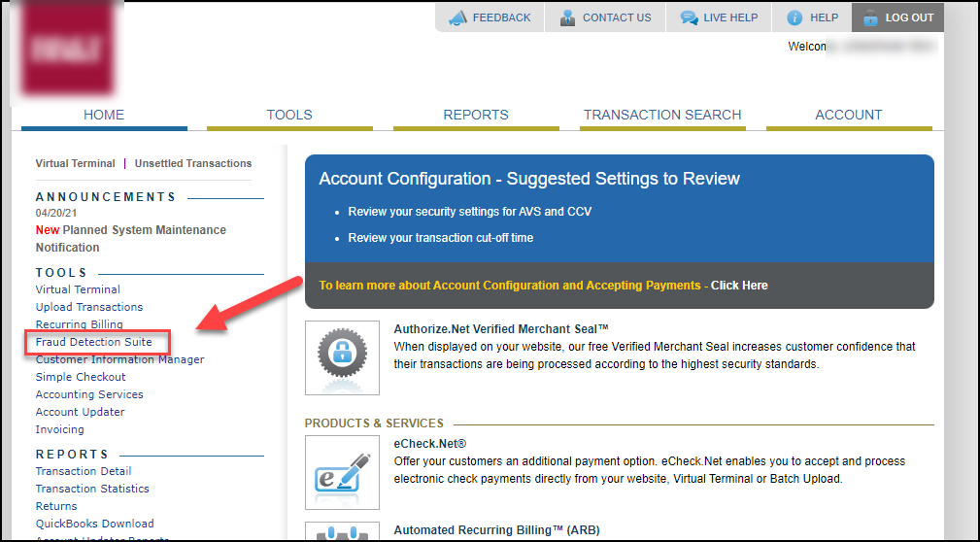Open the Recurring Billing tool link

click(80, 324)
